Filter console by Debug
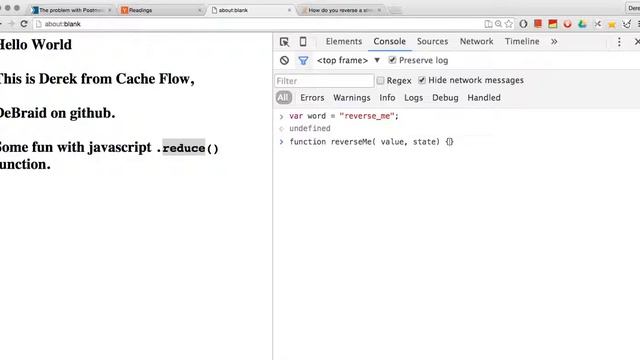This screenshot has width=640, height=360. click(x=445, y=98)
